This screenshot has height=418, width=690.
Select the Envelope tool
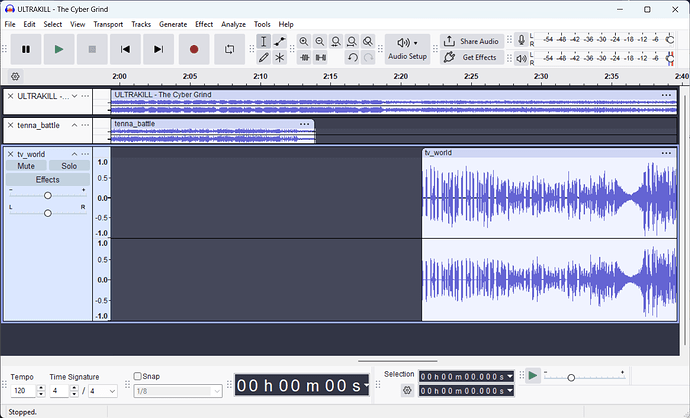279,42
